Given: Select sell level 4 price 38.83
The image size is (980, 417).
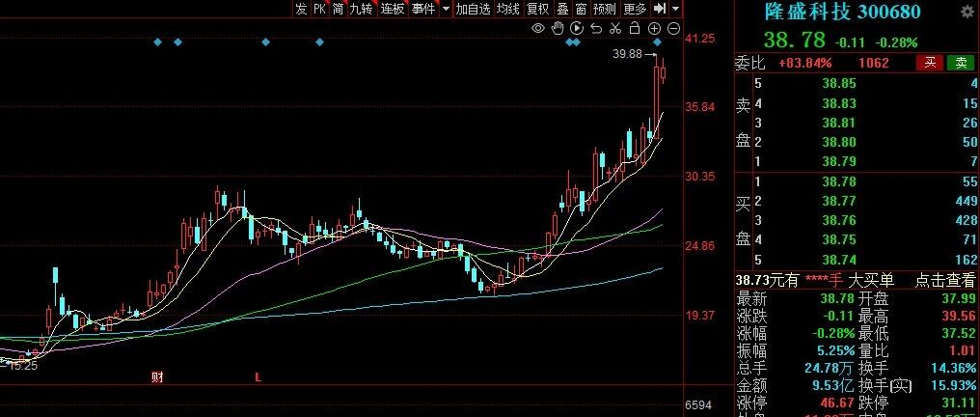Looking at the screenshot, I should click(839, 103).
